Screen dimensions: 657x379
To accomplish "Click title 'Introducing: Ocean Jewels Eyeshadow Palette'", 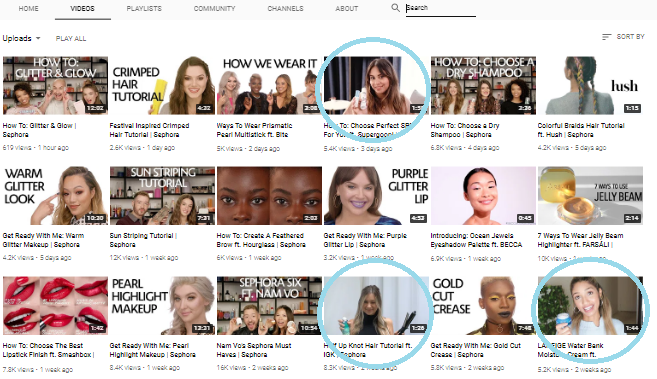I will (476, 240).
